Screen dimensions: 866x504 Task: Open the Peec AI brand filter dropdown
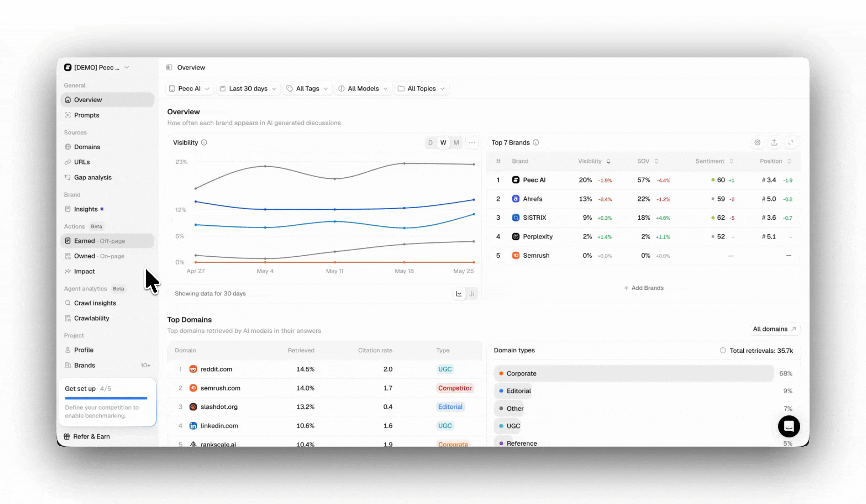click(x=189, y=89)
